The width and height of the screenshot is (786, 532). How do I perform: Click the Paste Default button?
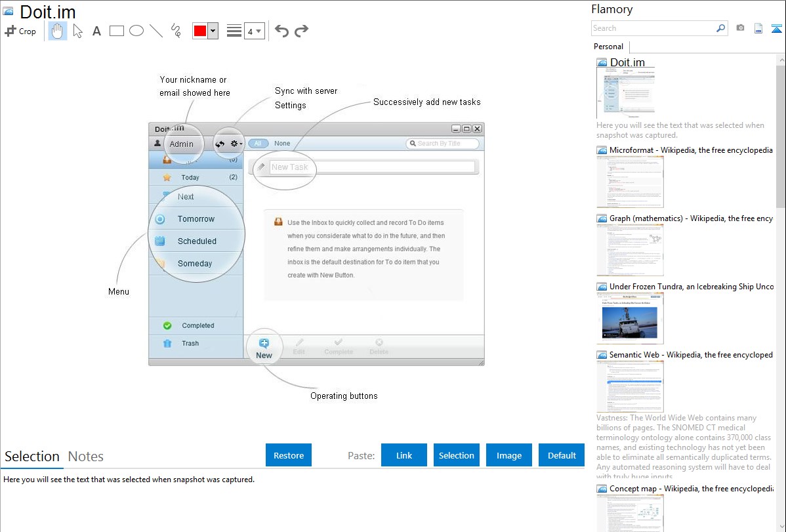click(562, 455)
